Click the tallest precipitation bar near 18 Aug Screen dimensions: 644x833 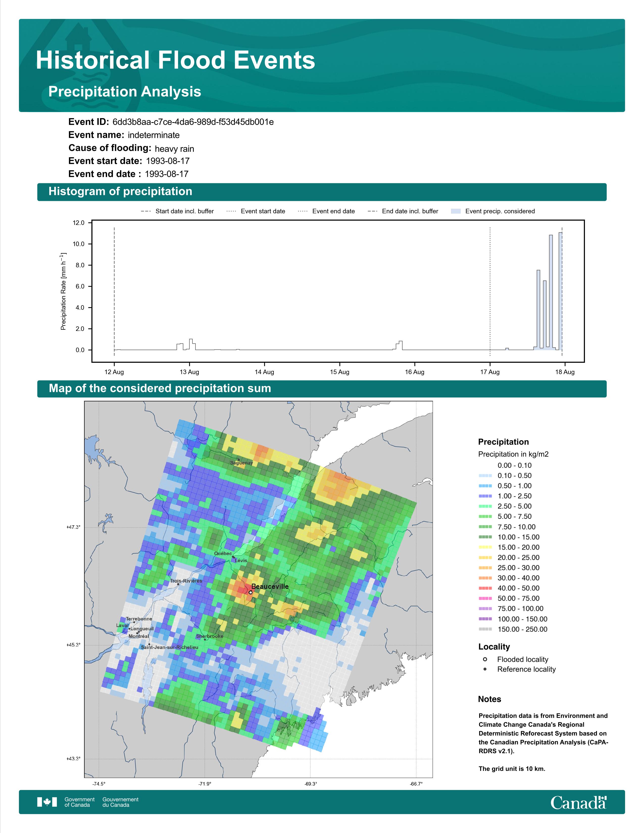(x=560, y=291)
